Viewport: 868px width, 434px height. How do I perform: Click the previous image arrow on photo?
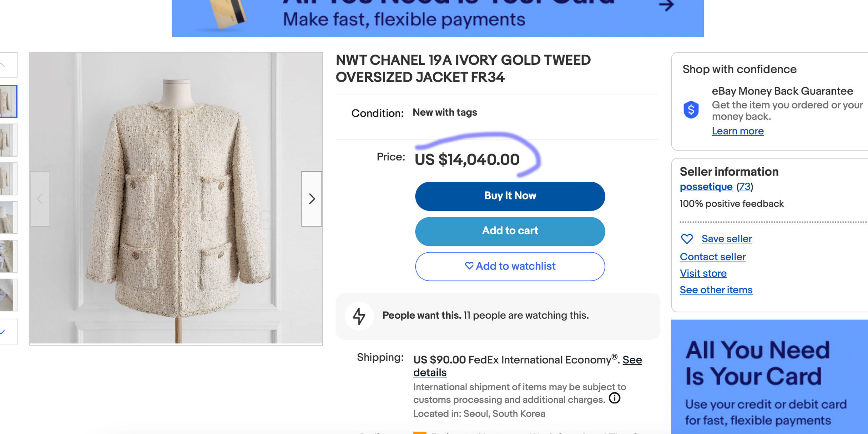[x=40, y=199]
